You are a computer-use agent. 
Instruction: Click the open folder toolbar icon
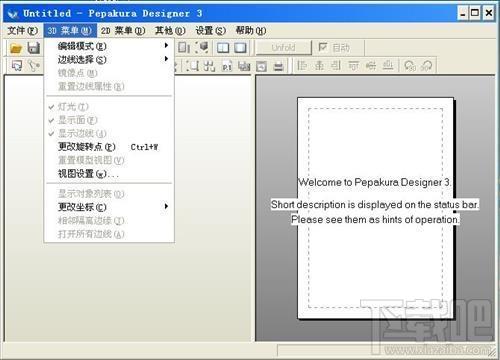(x=16, y=48)
